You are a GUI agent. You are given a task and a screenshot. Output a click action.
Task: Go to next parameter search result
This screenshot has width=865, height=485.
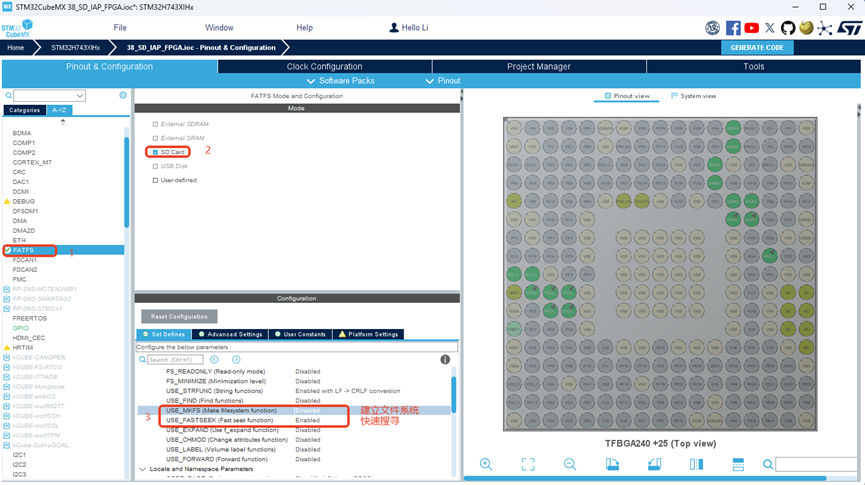point(236,360)
